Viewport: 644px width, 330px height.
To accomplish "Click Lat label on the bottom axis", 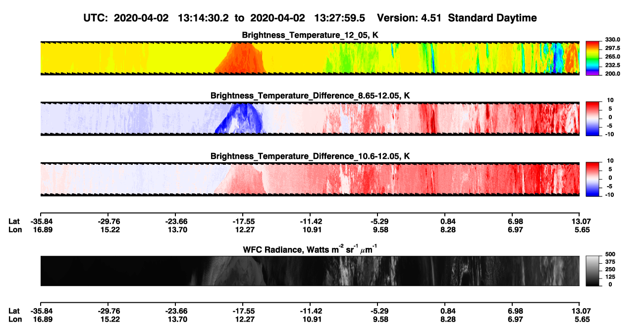I will point(14,311).
